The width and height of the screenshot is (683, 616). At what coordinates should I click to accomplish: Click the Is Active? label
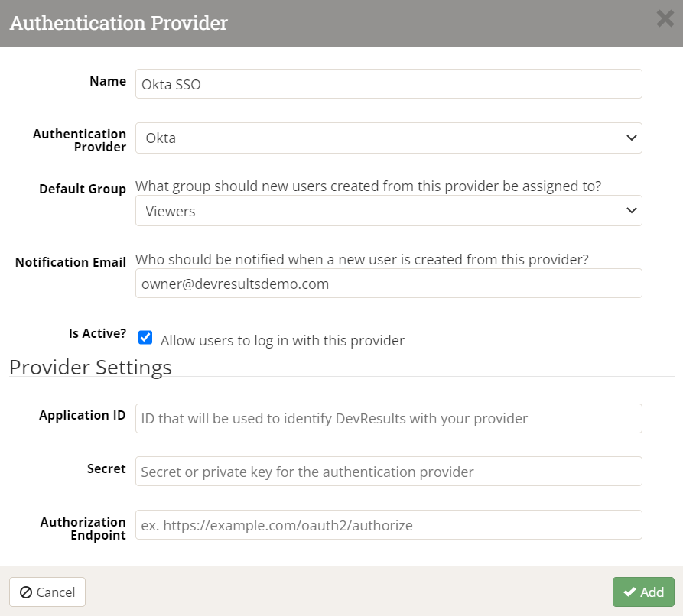coord(97,333)
